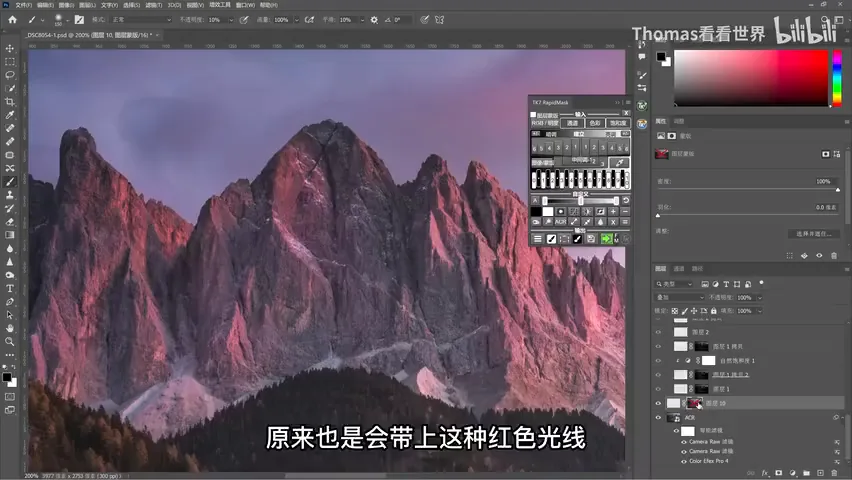Select the Zoom tool
This screenshot has height=480, width=852.
10,341
